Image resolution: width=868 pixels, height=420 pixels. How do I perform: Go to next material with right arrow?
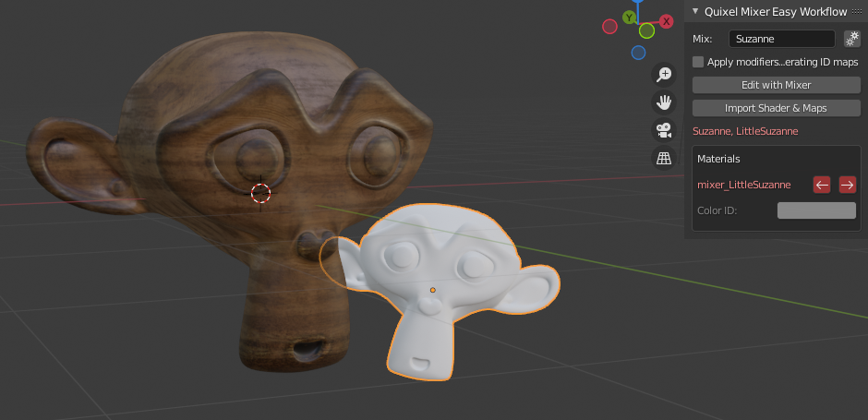[848, 185]
